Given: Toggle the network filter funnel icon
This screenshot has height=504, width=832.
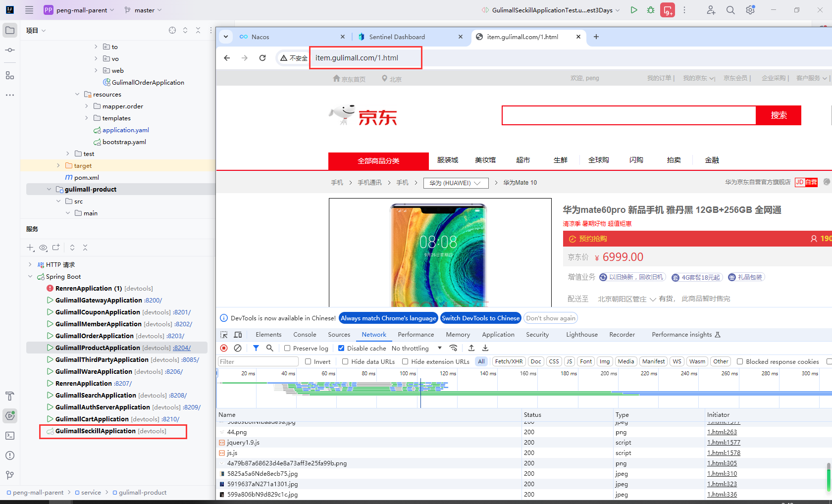Looking at the screenshot, I should (256, 348).
